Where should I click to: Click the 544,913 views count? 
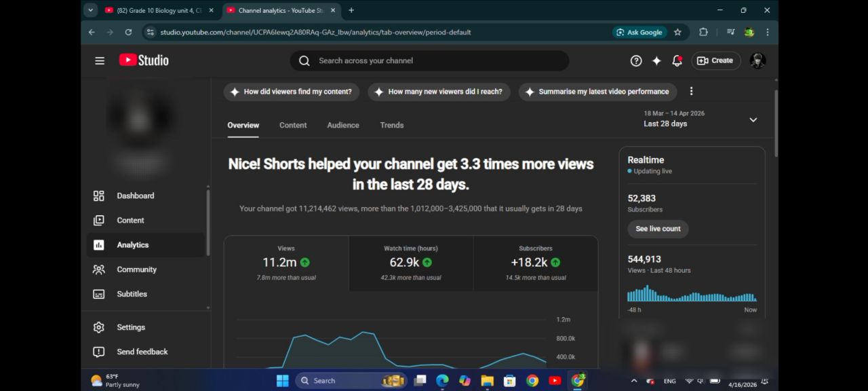tap(644, 259)
